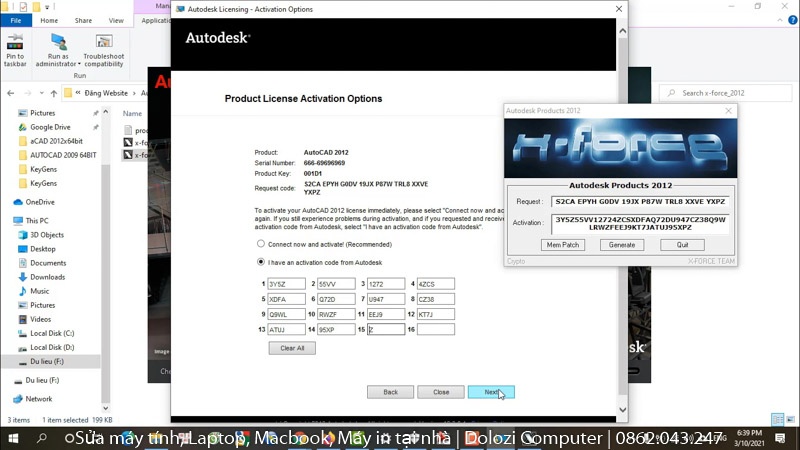
Task: Click the Clear All button
Action: (x=292, y=348)
